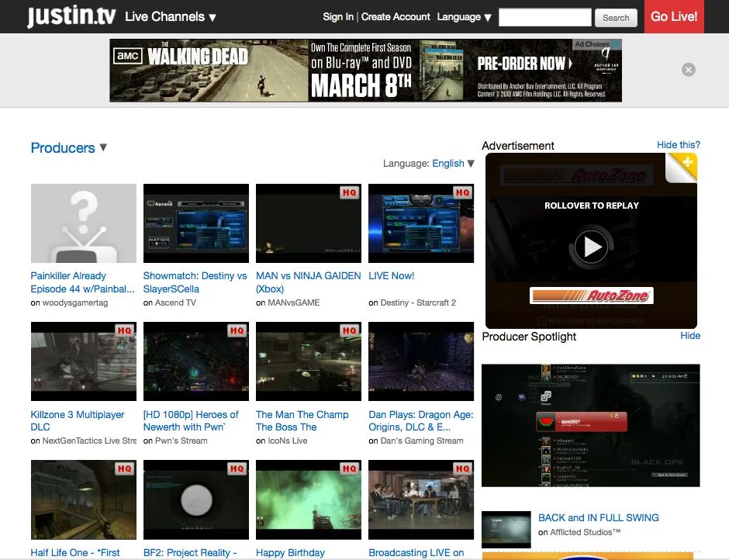Open the Half Life One stream thumbnail
This screenshot has width=729, height=560.
pos(84,500)
